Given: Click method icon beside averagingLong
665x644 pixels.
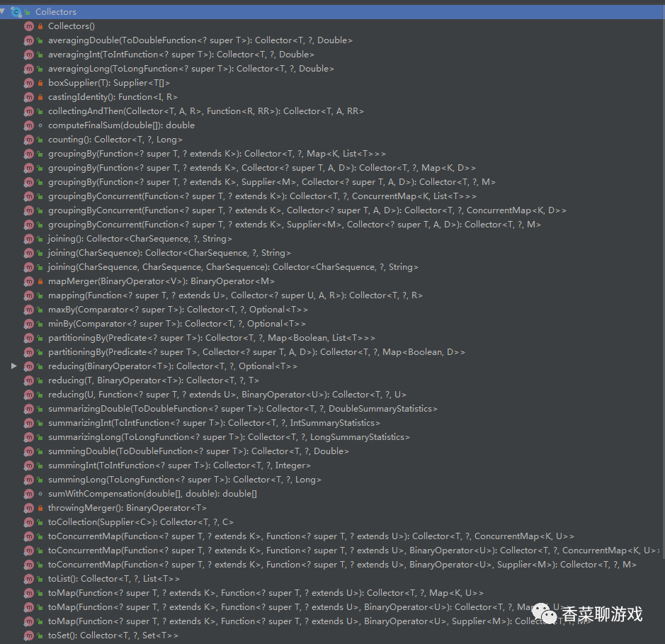Looking at the screenshot, I should click(x=28, y=69).
